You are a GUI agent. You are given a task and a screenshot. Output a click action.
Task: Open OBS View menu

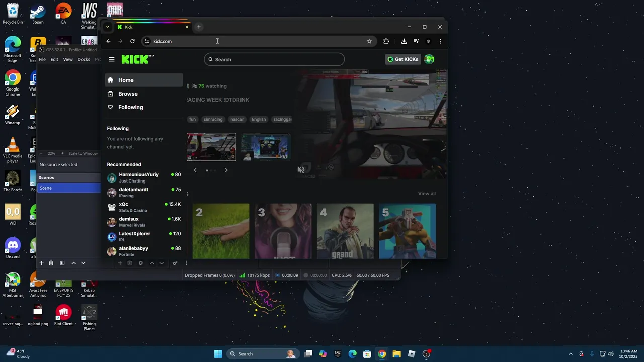coord(68,59)
